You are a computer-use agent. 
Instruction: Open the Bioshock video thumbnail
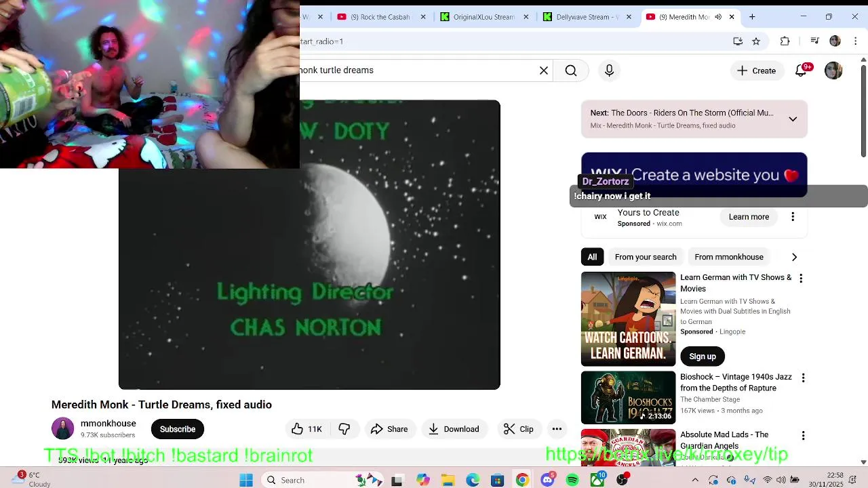click(629, 398)
